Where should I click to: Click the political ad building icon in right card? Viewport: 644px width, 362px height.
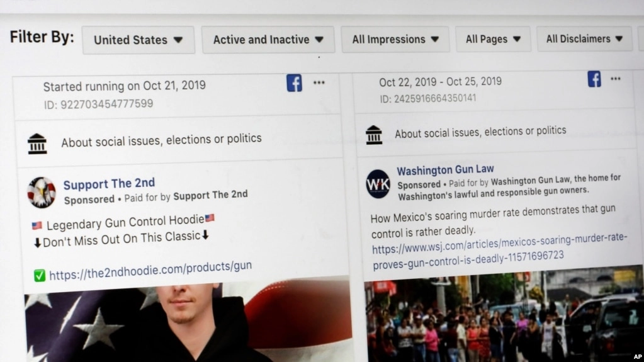pos(374,135)
